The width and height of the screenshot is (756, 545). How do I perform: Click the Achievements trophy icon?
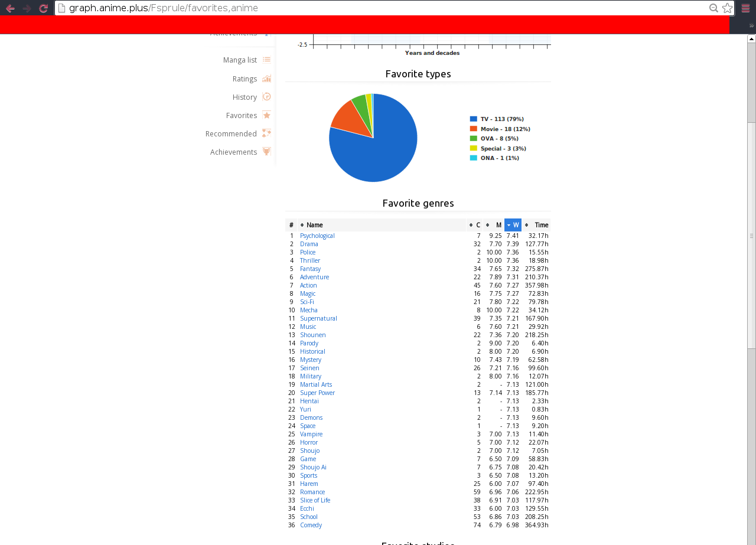point(267,152)
